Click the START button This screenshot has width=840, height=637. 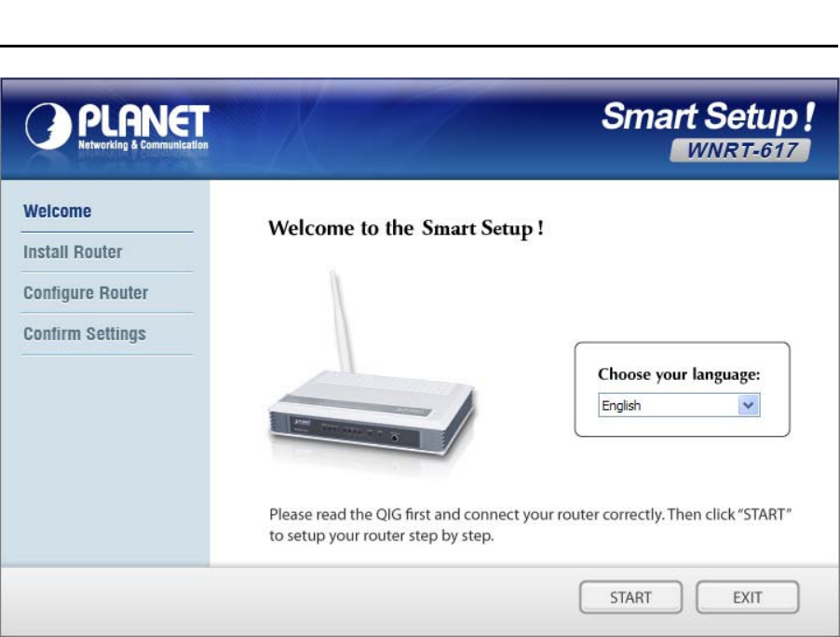click(x=630, y=597)
